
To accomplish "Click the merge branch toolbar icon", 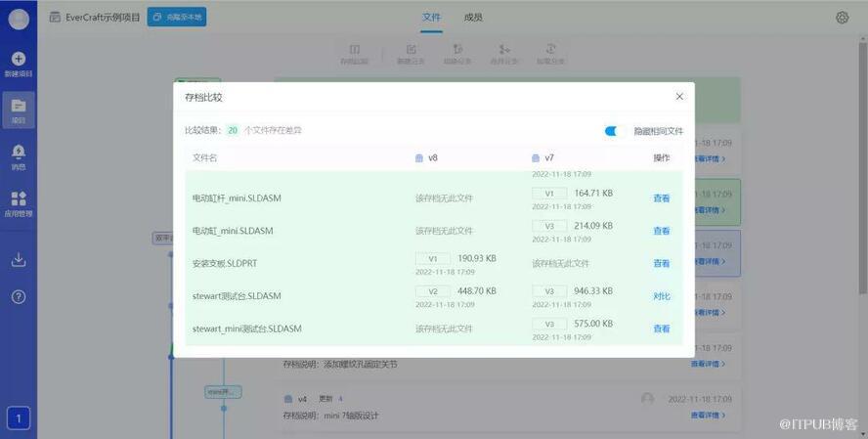I will pyautogui.click(x=504, y=49).
